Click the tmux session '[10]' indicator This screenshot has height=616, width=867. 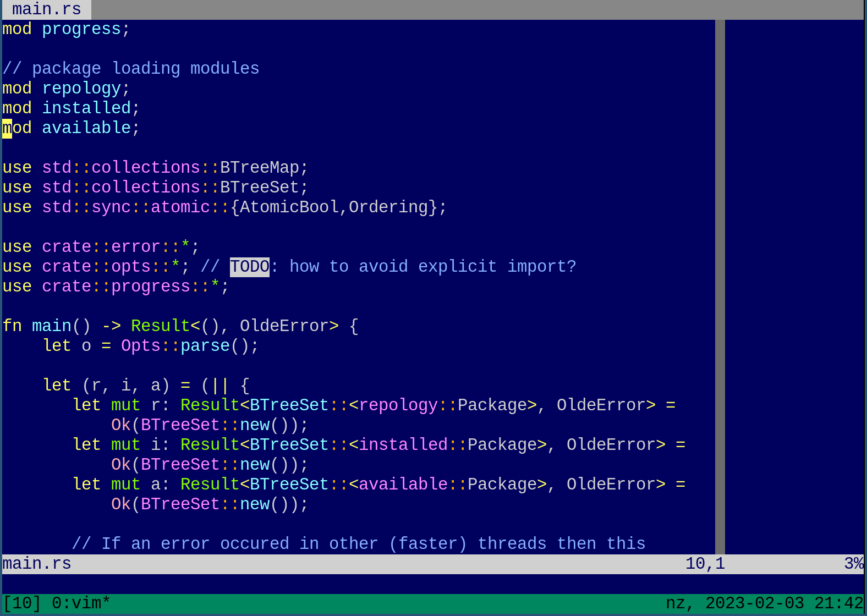22,603
